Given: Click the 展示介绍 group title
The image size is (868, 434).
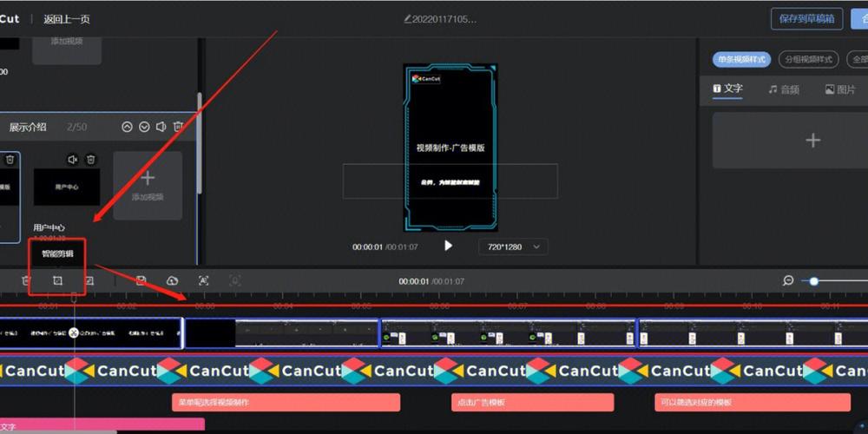Looking at the screenshot, I should [28, 127].
